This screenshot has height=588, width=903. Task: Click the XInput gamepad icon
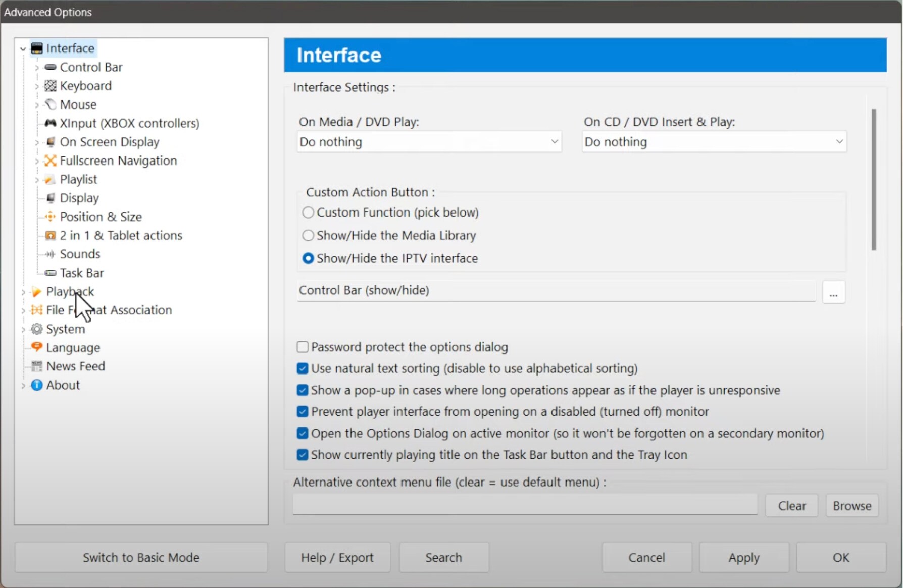click(51, 123)
